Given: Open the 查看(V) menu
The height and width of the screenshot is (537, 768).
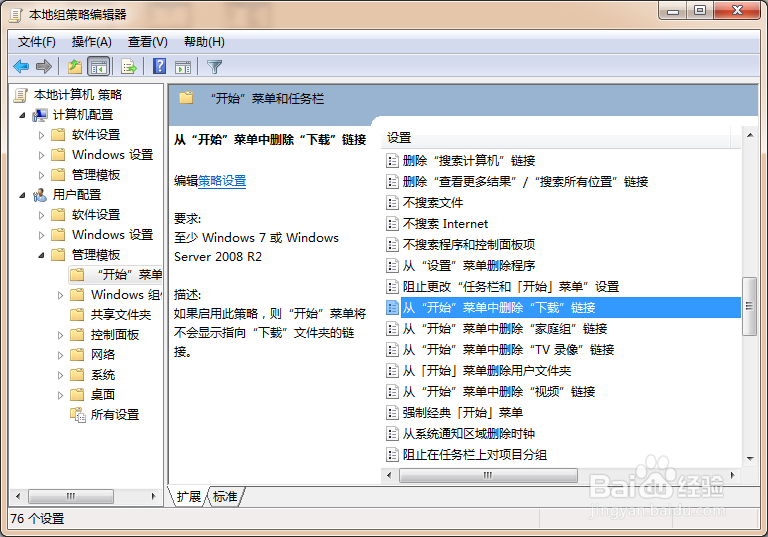Looking at the screenshot, I should [147, 42].
